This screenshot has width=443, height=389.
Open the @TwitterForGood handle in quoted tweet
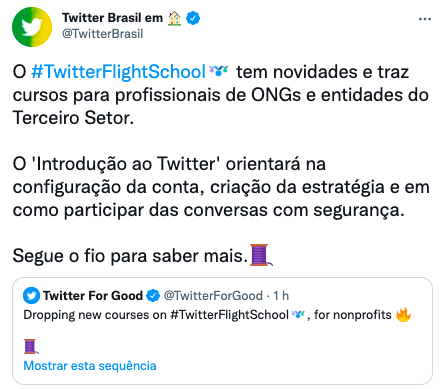(x=213, y=296)
